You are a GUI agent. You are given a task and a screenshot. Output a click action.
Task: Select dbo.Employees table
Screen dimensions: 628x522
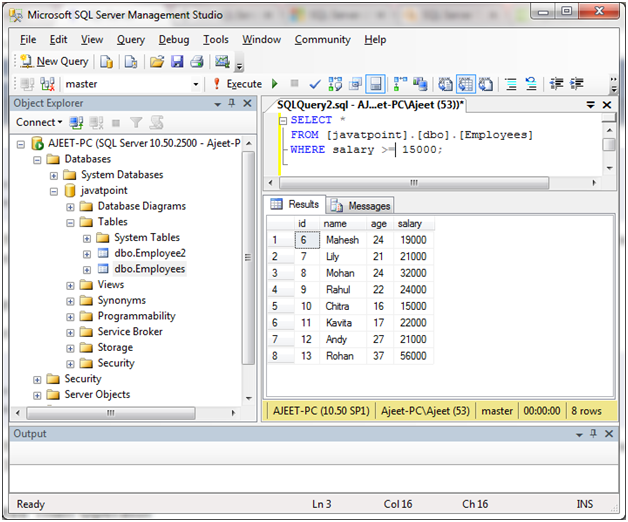pyautogui.click(x=149, y=269)
